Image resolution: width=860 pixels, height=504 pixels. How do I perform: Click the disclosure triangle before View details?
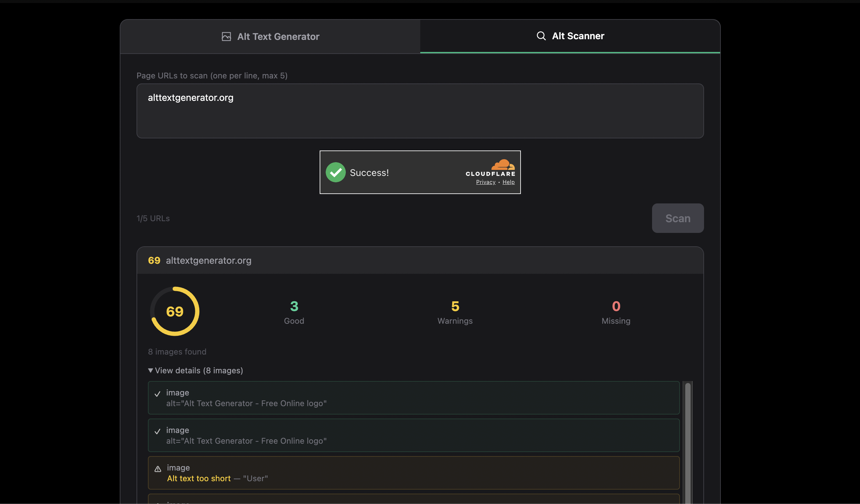(151, 370)
